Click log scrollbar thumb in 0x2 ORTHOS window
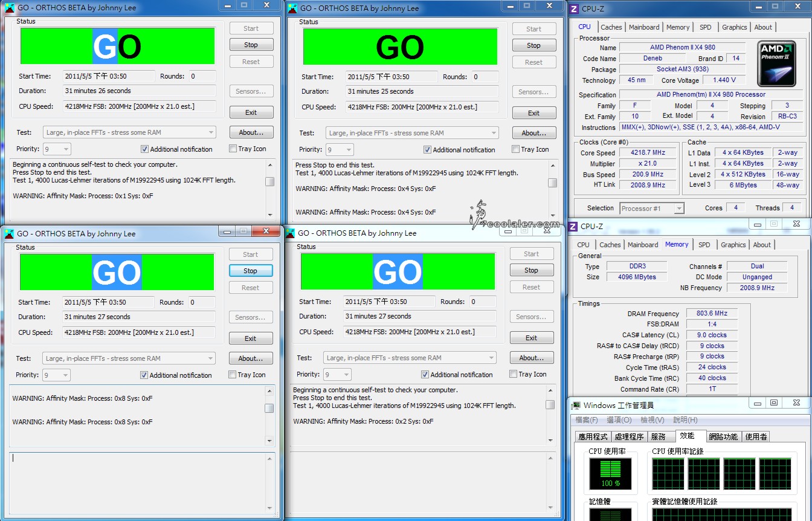The image size is (812, 521). click(x=550, y=405)
